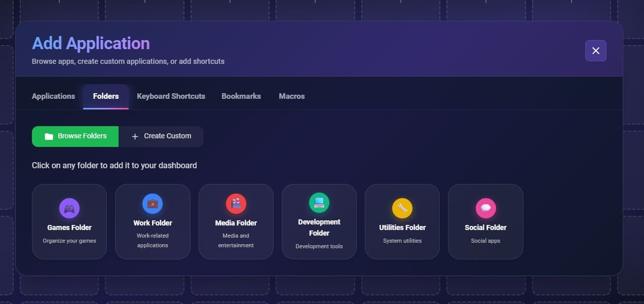Open the Keyboard Shortcuts tab
The width and height of the screenshot is (644, 304).
coord(171,96)
